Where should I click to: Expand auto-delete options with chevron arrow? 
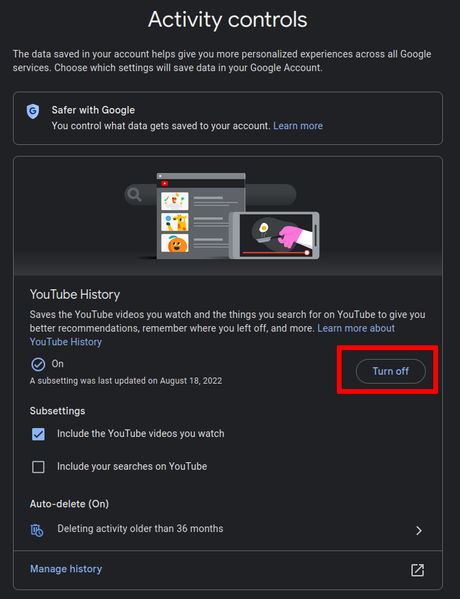[419, 530]
